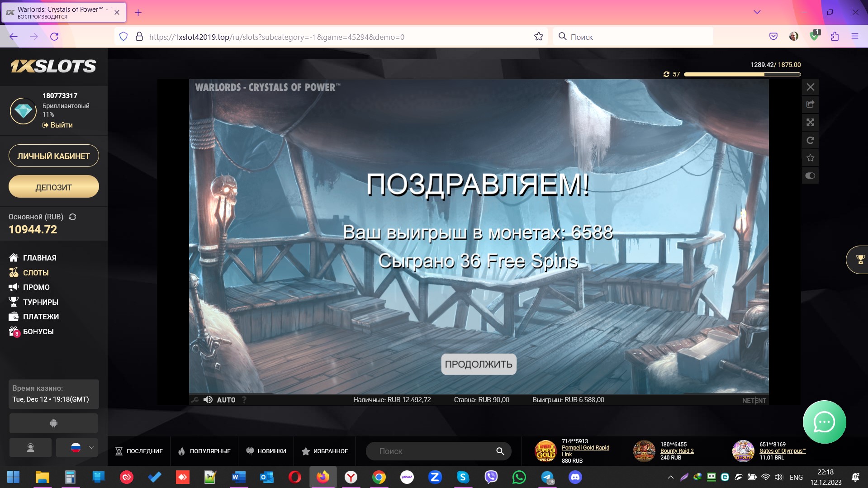The height and width of the screenshot is (488, 868).
Task: Click the 1XSLOTS logo
Action: 53,66
